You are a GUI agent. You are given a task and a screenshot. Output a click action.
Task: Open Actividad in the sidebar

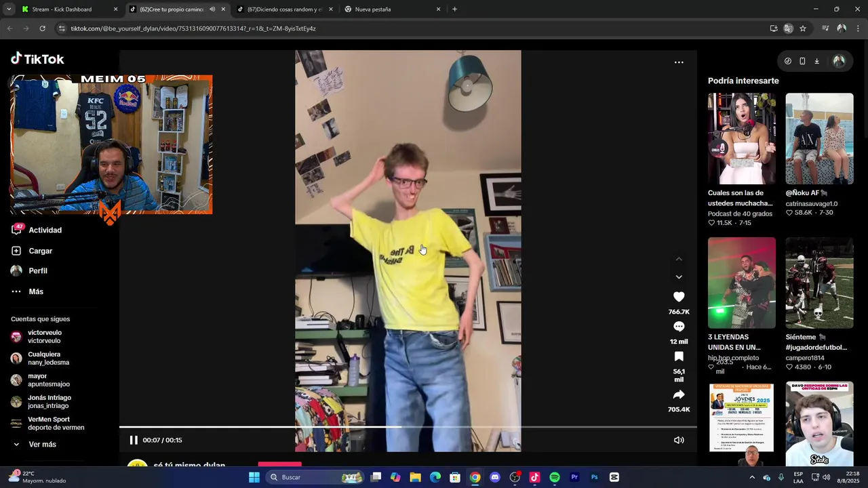pyautogui.click(x=37, y=230)
